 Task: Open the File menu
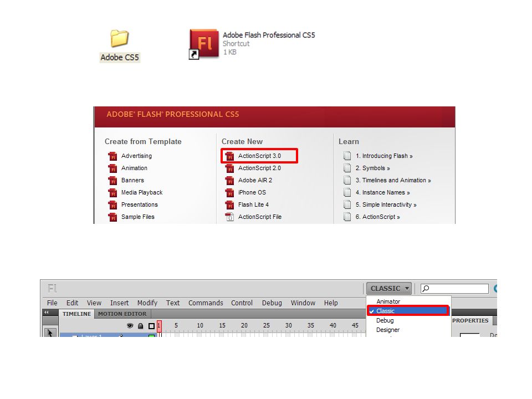[52, 303]
